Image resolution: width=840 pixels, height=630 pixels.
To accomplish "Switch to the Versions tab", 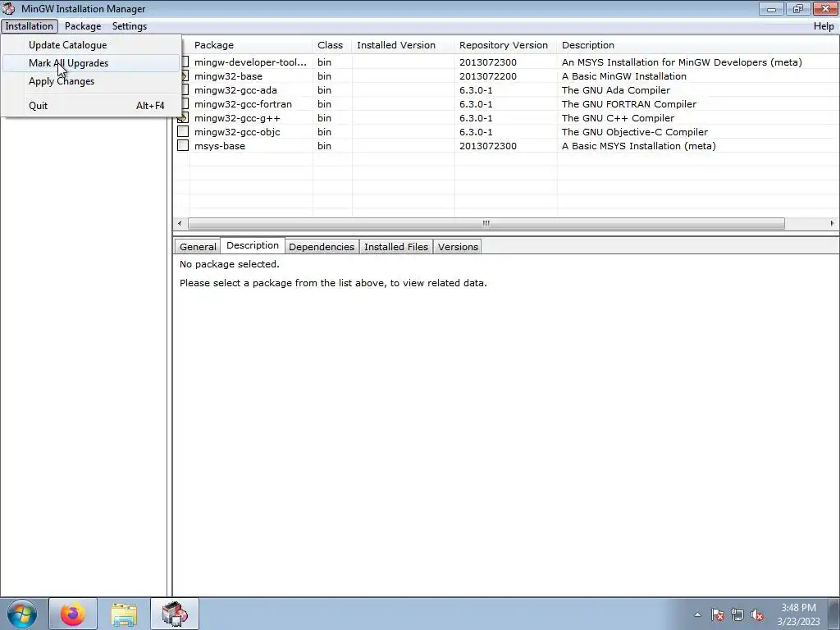I will [458, 247].
